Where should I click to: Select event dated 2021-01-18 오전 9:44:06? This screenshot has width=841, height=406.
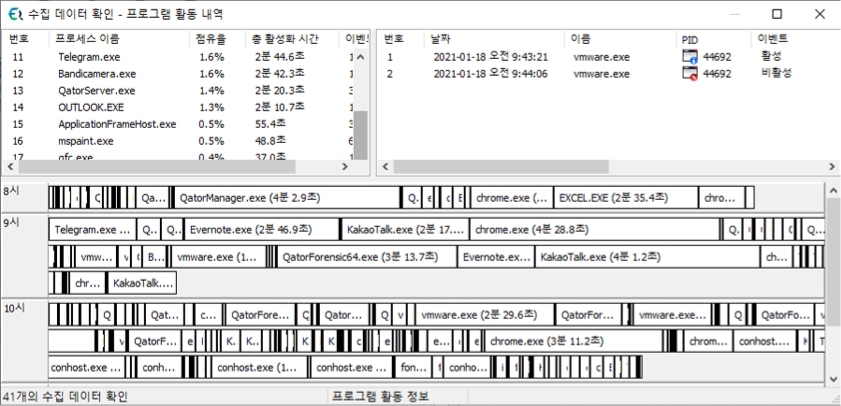(490, 73)
